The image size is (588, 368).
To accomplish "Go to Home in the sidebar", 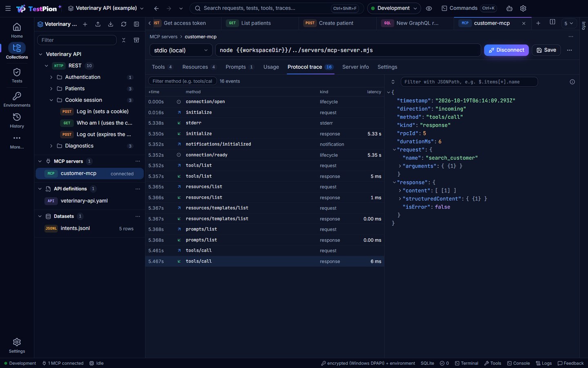I will pos(17,30).
